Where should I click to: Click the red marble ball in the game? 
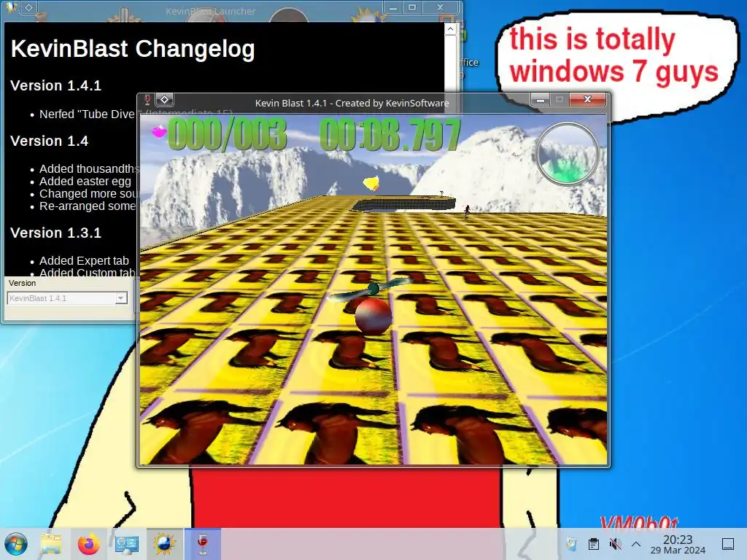pos(373,316)
